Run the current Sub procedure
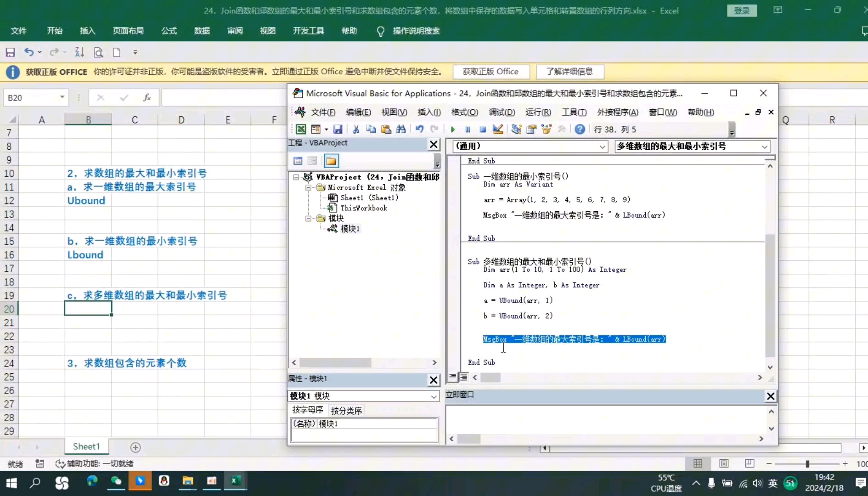The image size is (868, 496). 453,129
